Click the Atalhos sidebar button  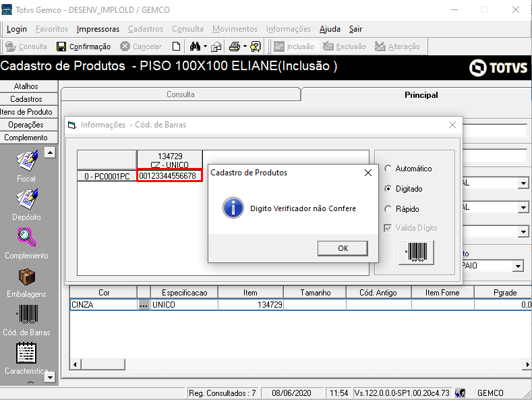[29, 86]
